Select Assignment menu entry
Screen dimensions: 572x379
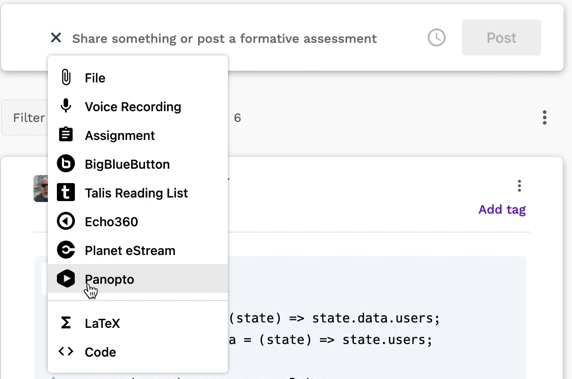[x=138, y=135]
